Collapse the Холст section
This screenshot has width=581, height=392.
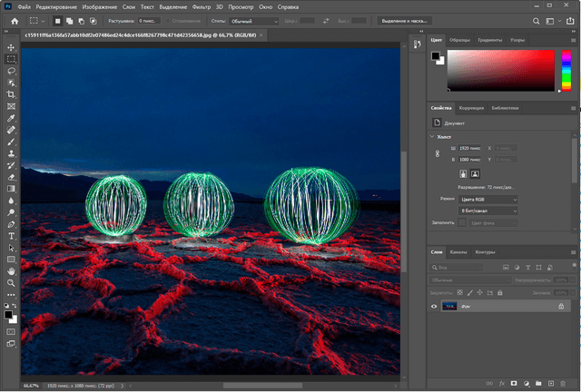[432, 136]
